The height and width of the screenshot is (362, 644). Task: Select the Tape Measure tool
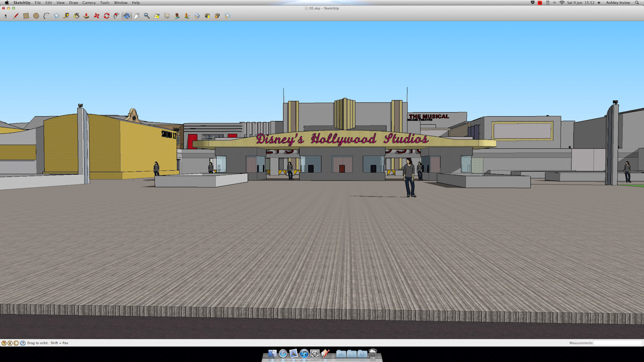point(66,16)
